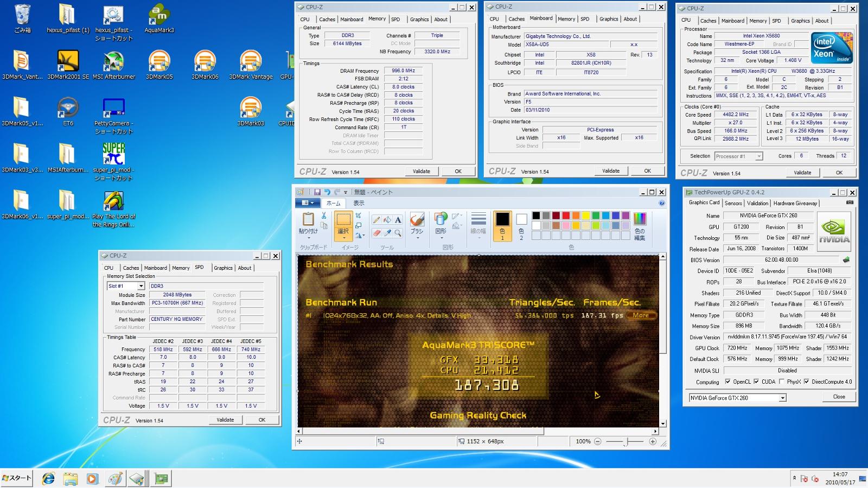Open Caches tab in CPU-Z Memory window
Screen dimensions: 868x488
click(327, 20)
